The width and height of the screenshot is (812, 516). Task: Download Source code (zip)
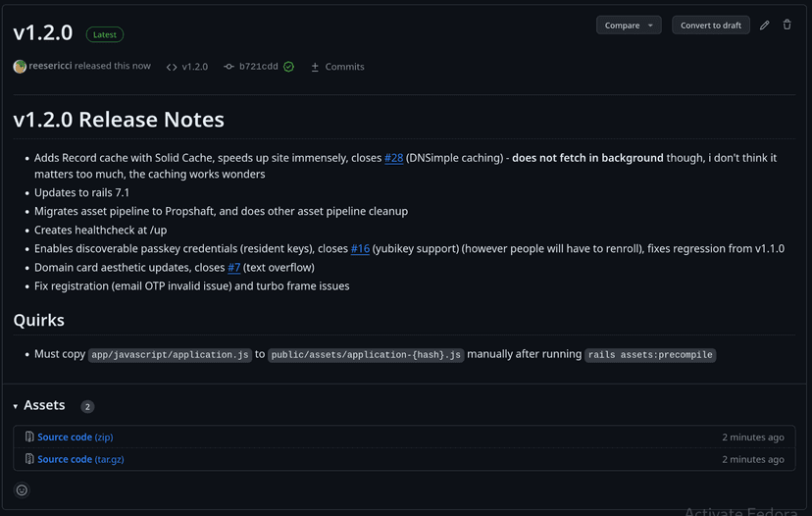(x=75, y=437)
